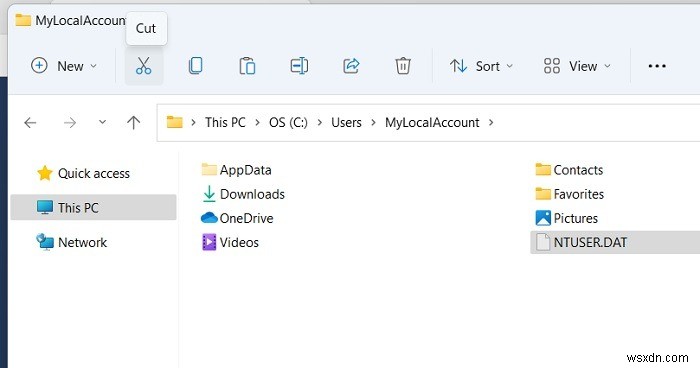Click the folder icon in address bar
This screenshot has height=368, width=700.
tap(175, 122)
